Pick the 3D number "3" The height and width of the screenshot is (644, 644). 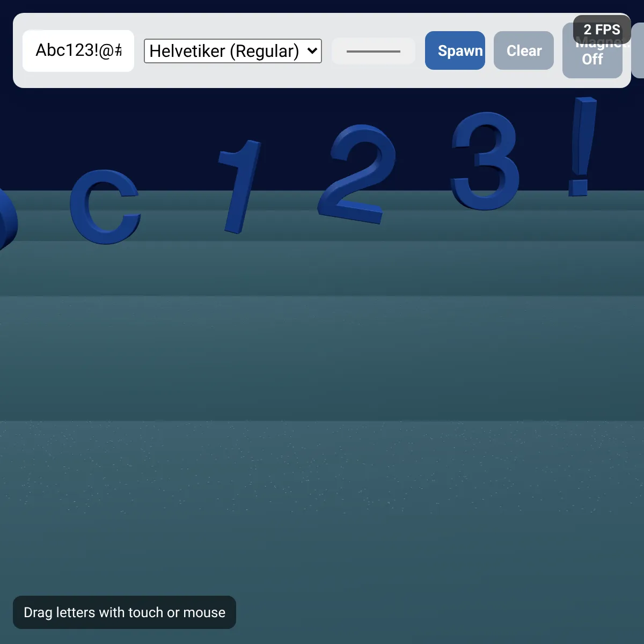486,161
